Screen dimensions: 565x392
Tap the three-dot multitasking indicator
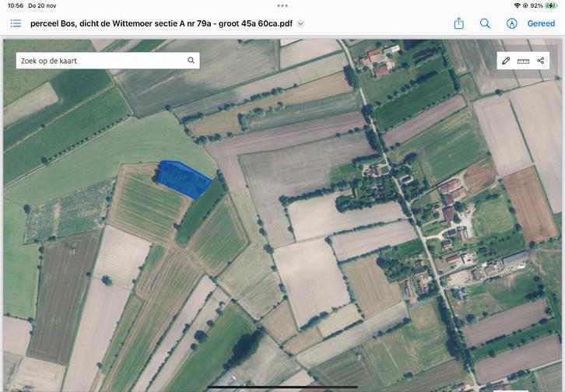point(282,5)
